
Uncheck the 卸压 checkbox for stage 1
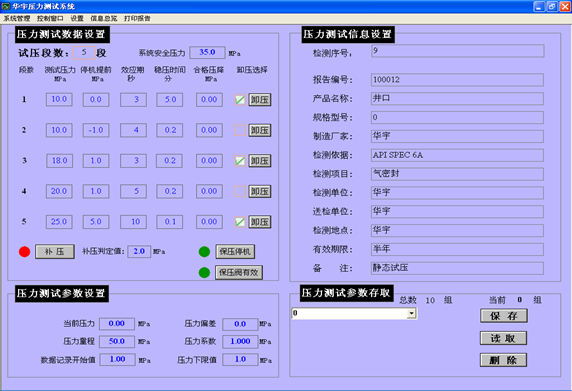240,100
